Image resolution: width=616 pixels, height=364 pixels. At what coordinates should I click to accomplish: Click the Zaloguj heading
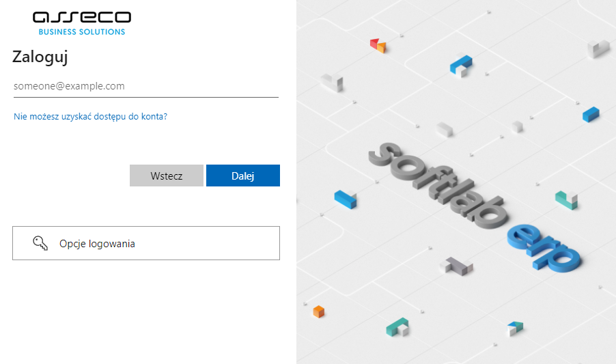coord(40,57)
